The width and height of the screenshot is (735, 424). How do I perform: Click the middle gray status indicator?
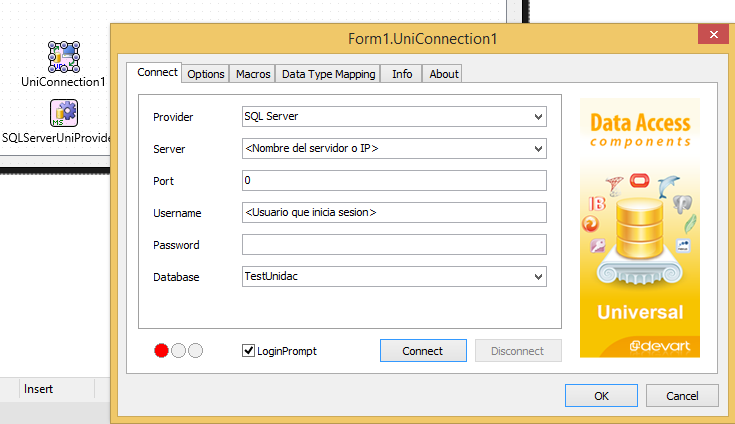[x=178, y=351]
